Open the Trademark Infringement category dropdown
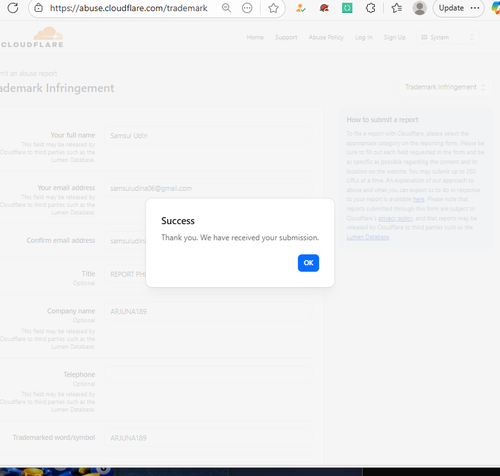500x476 pixels. [x=445, y=87]
